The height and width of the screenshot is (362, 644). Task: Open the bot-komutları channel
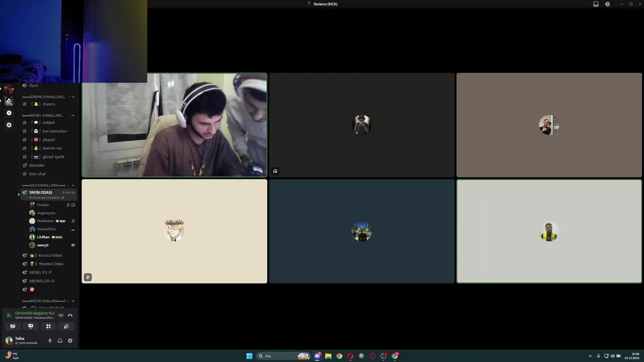point(48,131)
